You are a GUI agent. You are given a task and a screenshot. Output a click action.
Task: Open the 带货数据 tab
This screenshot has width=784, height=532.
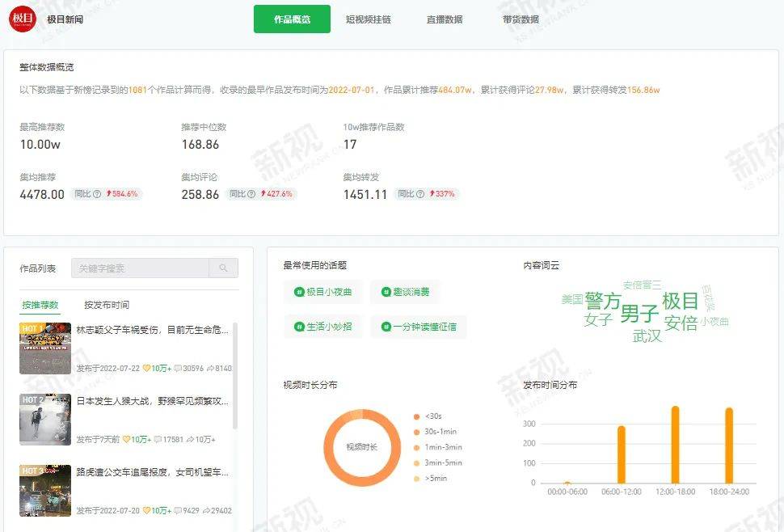[521, 19]
